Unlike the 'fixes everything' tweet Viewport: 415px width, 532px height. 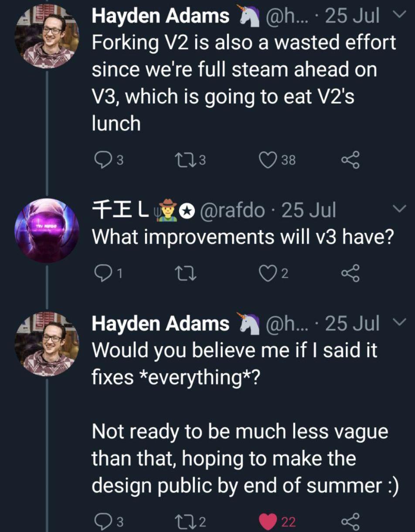[267, 521]
